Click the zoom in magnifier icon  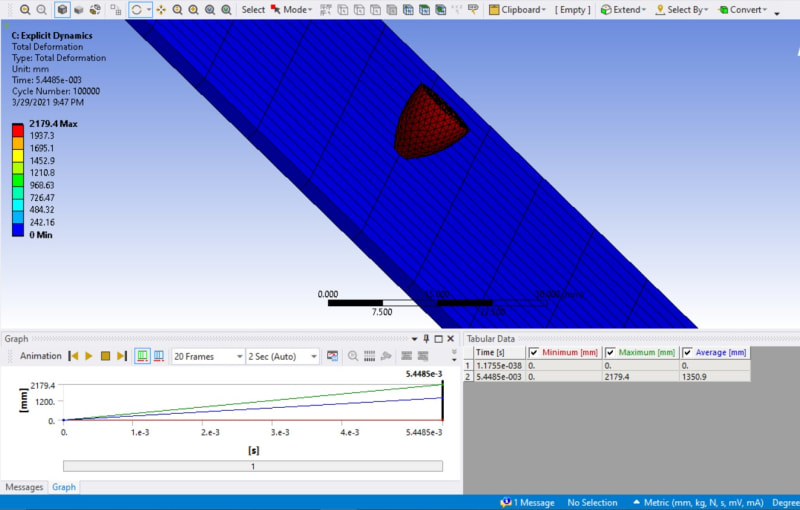pyautogui.click(x=24, y=9)
